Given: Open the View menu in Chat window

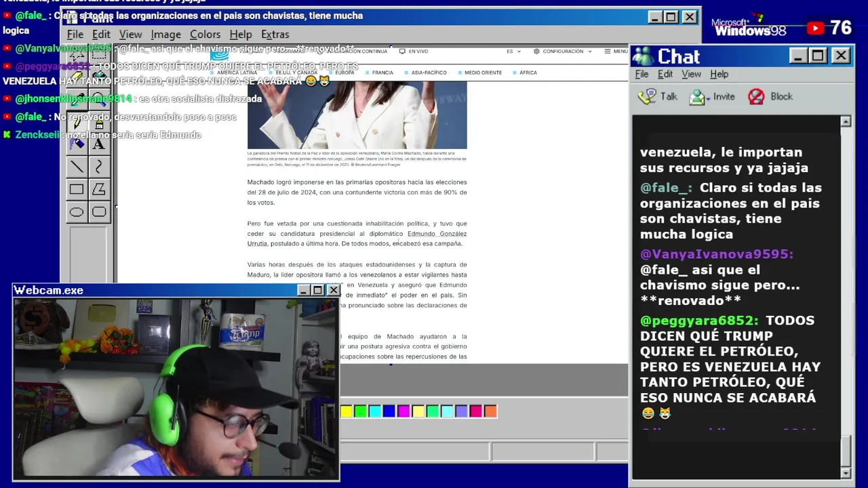Looking at the screenshot, I should click(x=691, y=75).
